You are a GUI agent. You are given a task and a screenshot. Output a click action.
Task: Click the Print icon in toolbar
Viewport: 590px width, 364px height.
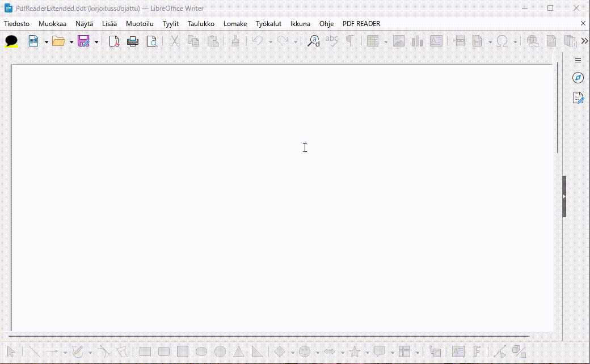pos(133,41)
